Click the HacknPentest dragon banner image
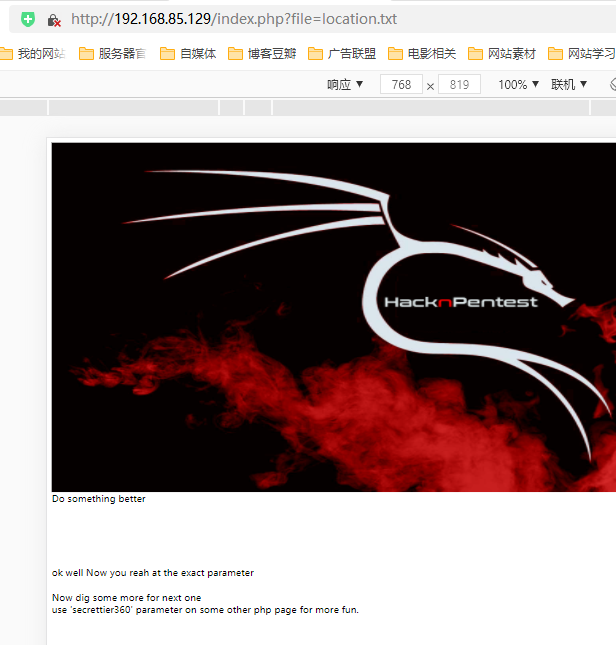 333,317
